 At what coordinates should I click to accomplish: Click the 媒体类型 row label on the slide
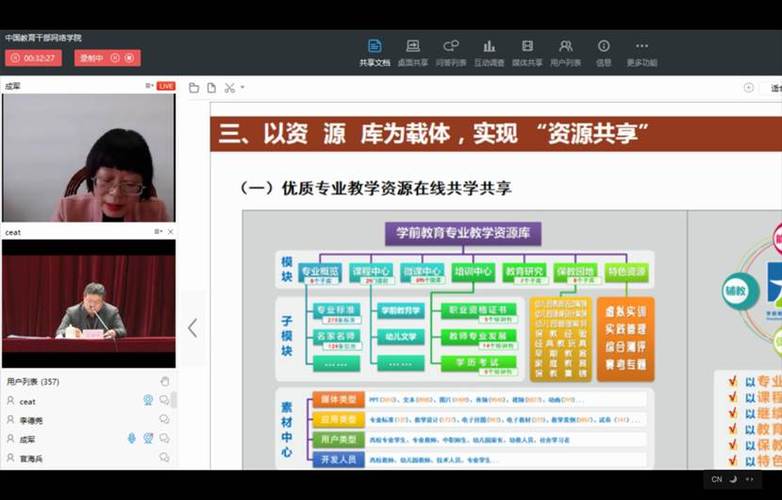pos(339,399)
